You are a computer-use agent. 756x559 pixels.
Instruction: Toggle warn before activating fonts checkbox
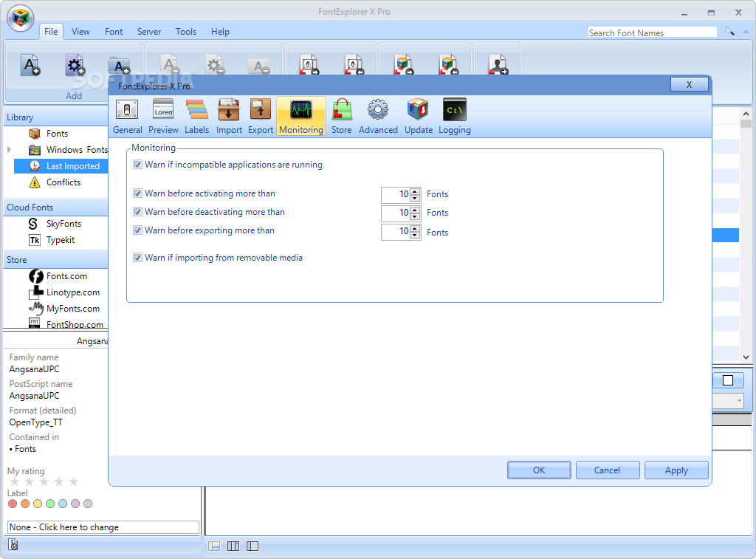pyautogui.click(x=138, y=193)
